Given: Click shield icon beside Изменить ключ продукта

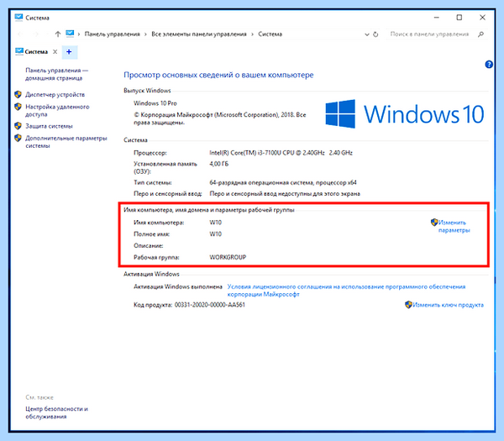Looking at the screenshot, I should point(408,304).
